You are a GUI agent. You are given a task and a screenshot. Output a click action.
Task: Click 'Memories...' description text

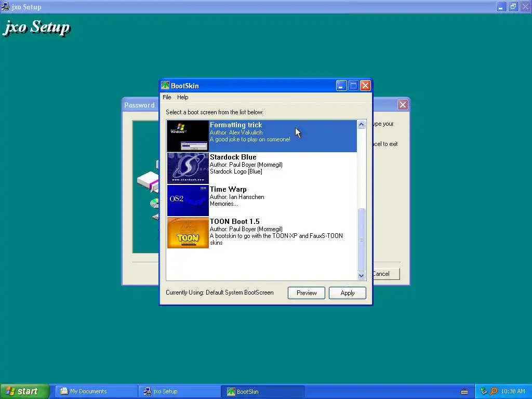223,204
